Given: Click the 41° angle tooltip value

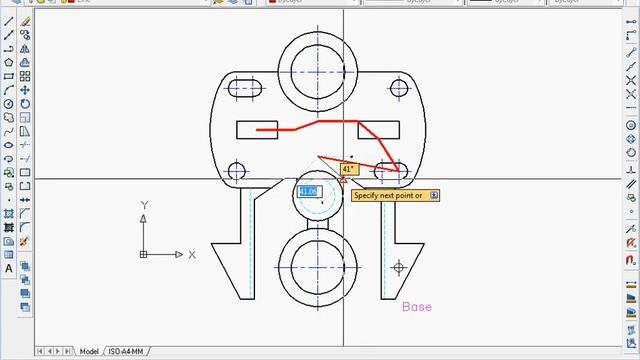Looking at the screenshot, I should click(x=349, y=169).
